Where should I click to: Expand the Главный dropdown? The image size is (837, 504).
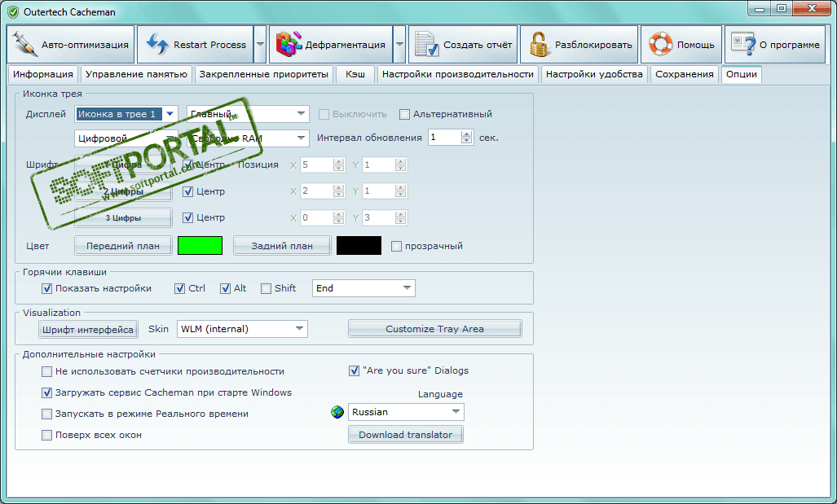point(301,114)
